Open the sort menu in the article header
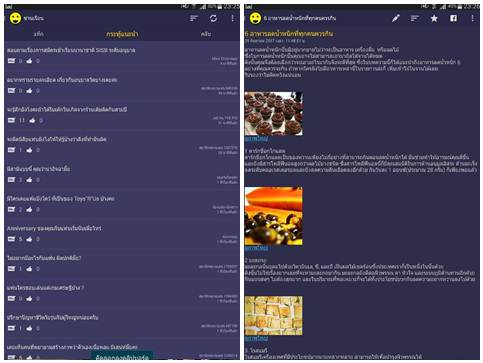This screenshot has width=483, height=363. point(414,18)
